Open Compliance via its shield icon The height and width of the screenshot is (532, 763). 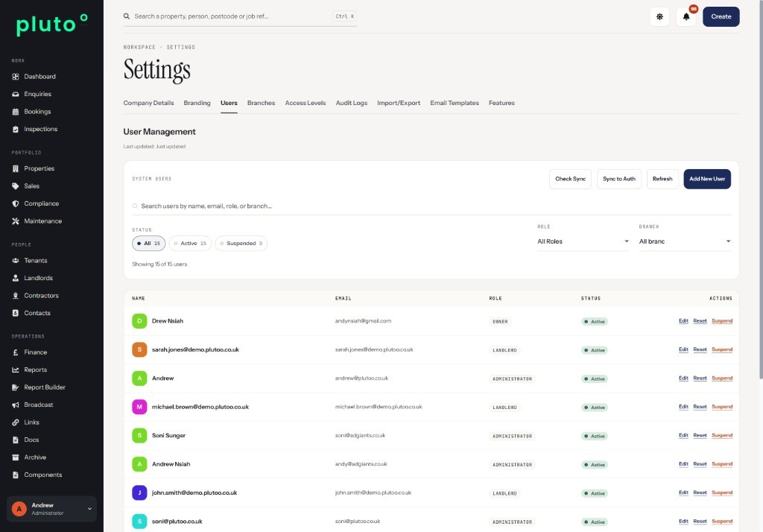(x=16, y=203)
